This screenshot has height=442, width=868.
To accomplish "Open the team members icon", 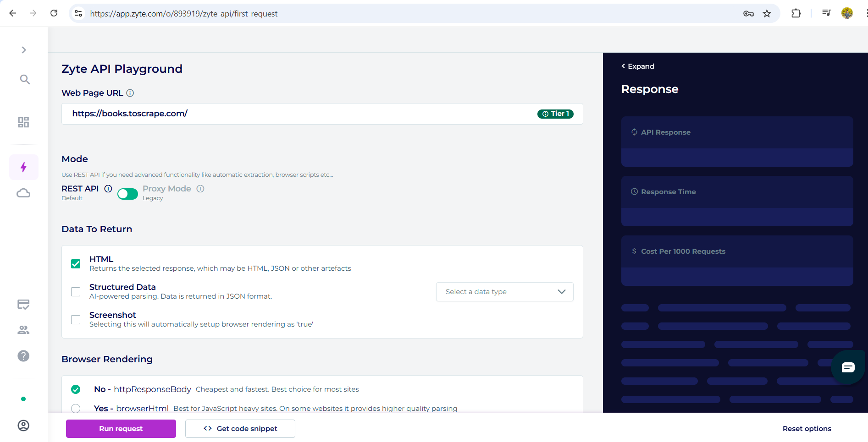I will point(23,330).
